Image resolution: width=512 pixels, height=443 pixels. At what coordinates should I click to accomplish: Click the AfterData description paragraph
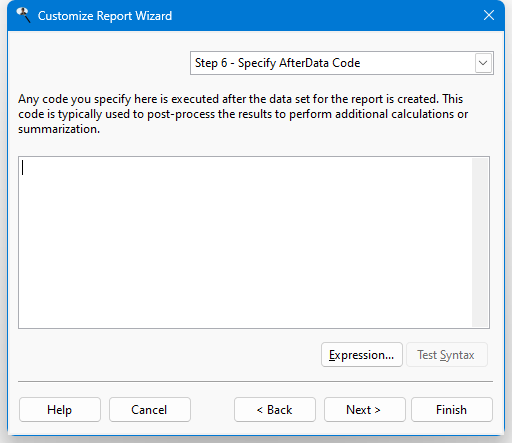click(243, 114)
